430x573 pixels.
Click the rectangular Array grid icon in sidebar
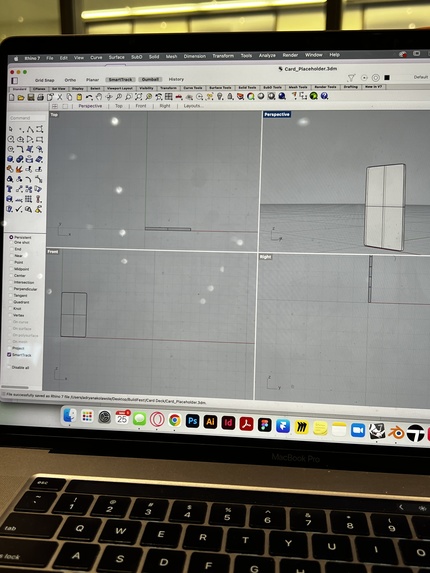(28, 199)
